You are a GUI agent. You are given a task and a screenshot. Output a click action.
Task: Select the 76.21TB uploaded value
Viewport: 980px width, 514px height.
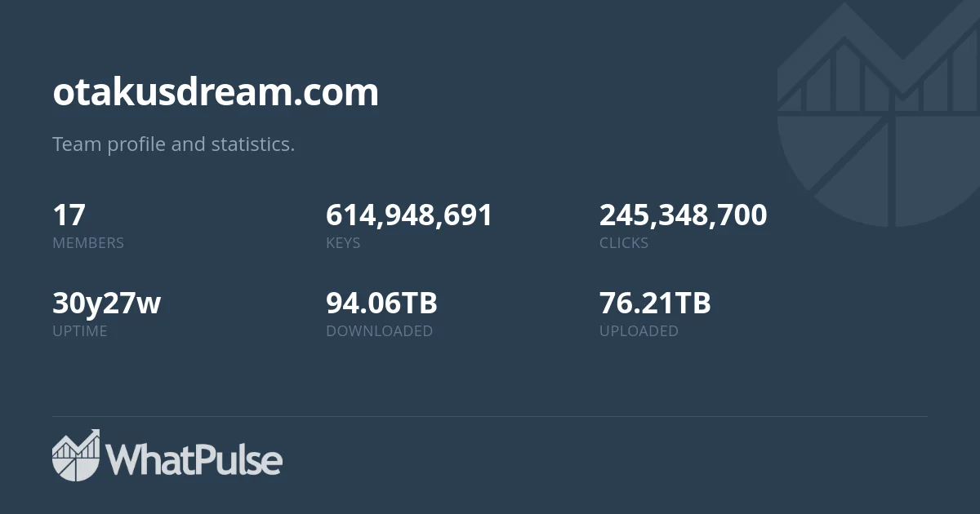click(x=655, y=304)
